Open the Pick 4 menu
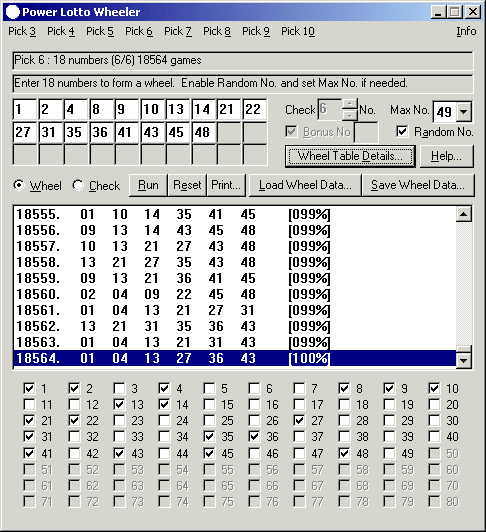This screenshot has width=486, height=532. [61, 31]
